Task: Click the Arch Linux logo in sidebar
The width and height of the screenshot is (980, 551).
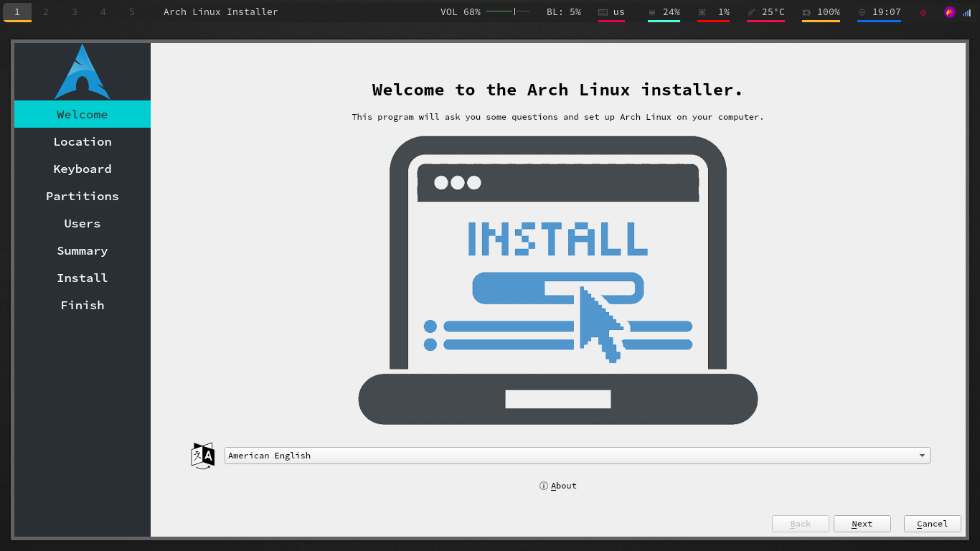Action: (83, 72)
